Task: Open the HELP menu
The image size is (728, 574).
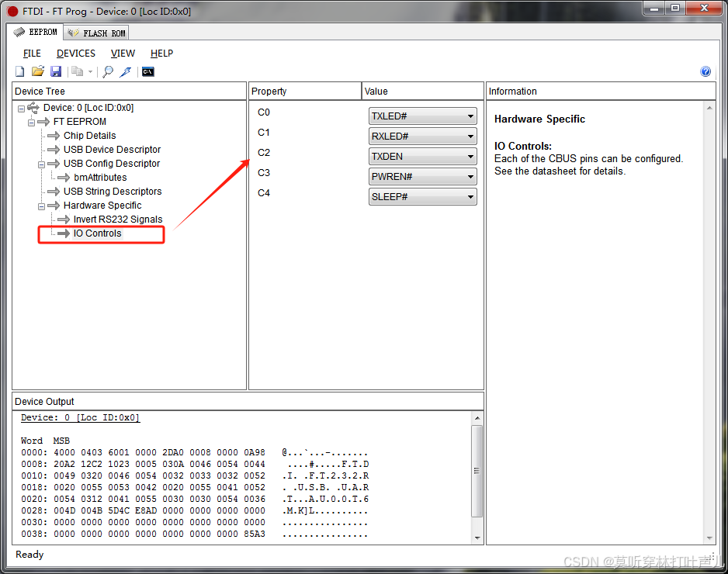Action: [x=161, y=54]
